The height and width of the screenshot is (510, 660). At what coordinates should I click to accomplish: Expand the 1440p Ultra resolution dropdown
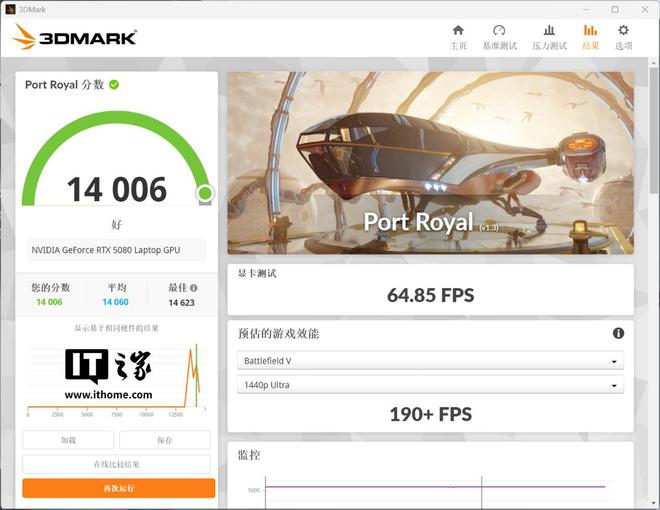430,385
